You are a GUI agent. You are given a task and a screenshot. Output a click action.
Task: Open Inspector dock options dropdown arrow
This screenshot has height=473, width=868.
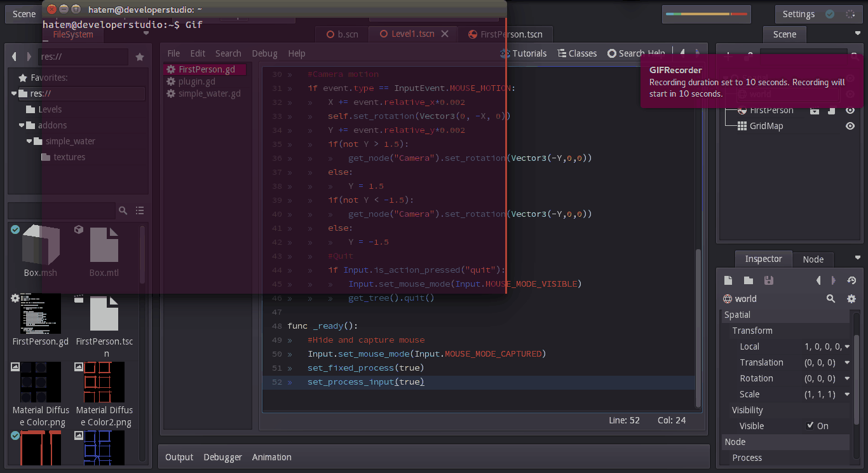coord(858,257)
